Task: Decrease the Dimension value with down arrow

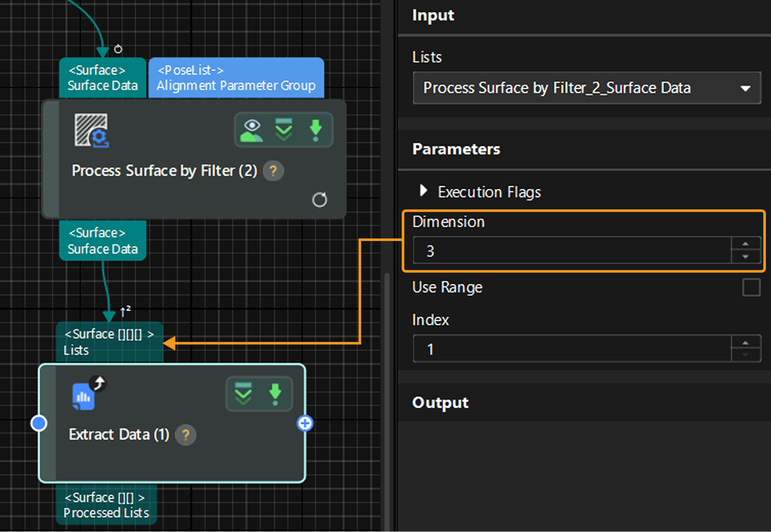Action: [745, 257]
